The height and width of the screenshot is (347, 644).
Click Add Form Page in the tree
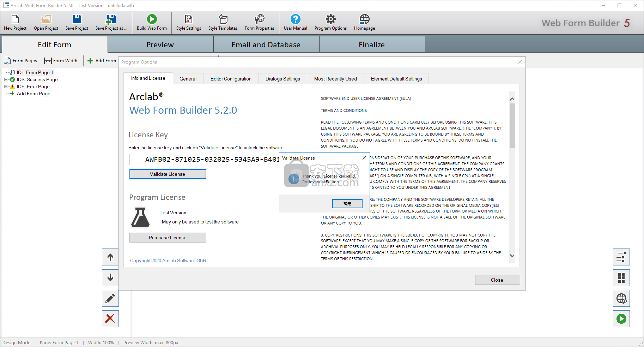[x=34, y=94]
